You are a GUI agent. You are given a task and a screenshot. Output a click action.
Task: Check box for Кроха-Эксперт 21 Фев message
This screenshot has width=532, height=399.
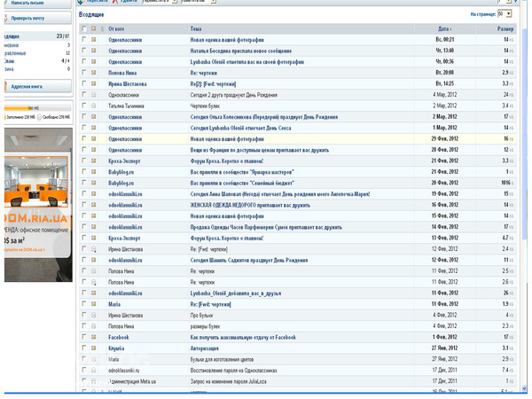click(x=84, y=160)
